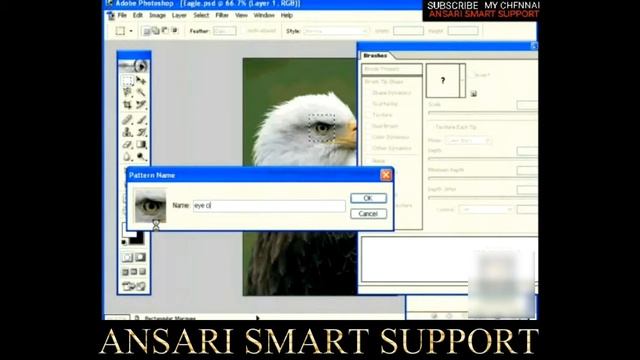Toggle Scattering checkbox
Image resolution: width=640 pixels, height=360 pixels.
point(368,104)
